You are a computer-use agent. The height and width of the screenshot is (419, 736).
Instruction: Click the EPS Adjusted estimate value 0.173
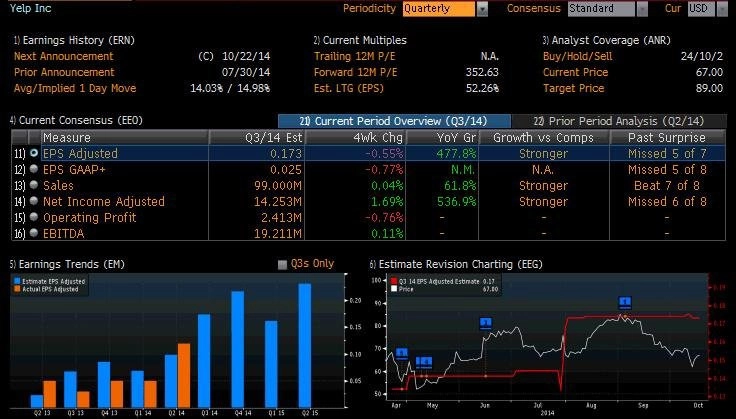286,153
